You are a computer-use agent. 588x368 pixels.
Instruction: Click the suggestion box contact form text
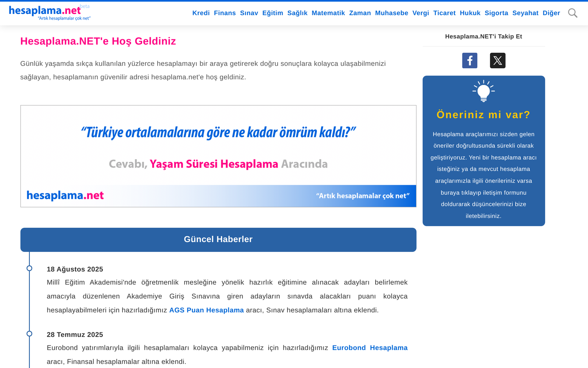point(483,175)
